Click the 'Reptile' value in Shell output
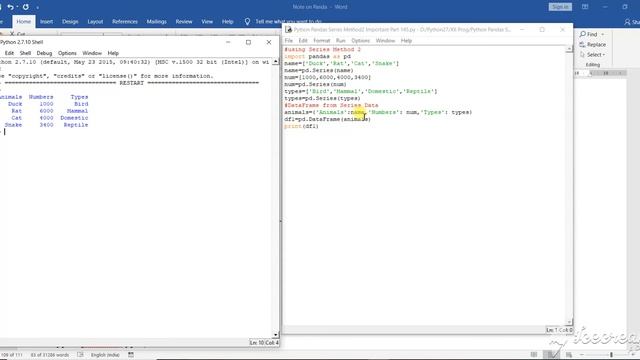The image size is (640, 360). [76, 125]
